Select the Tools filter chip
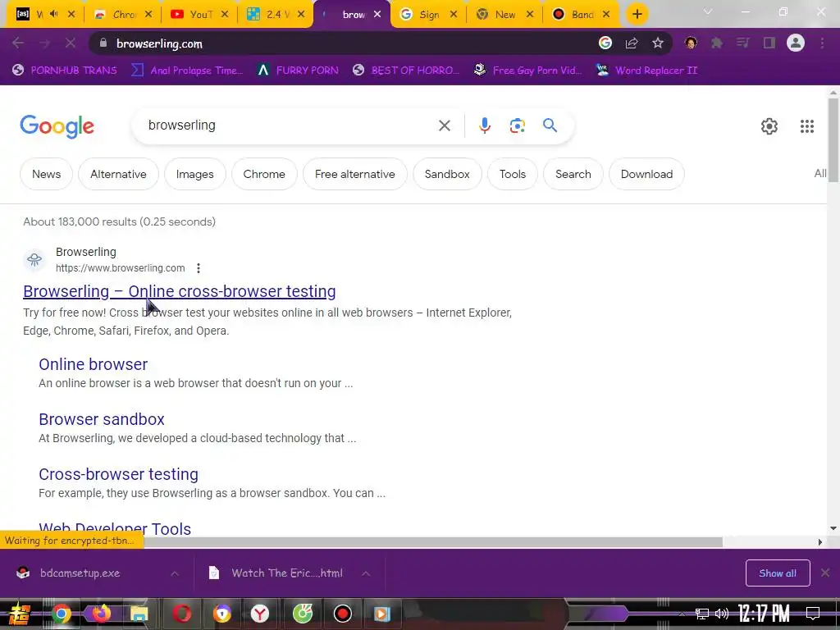840x630 pixels. point(513,174)
